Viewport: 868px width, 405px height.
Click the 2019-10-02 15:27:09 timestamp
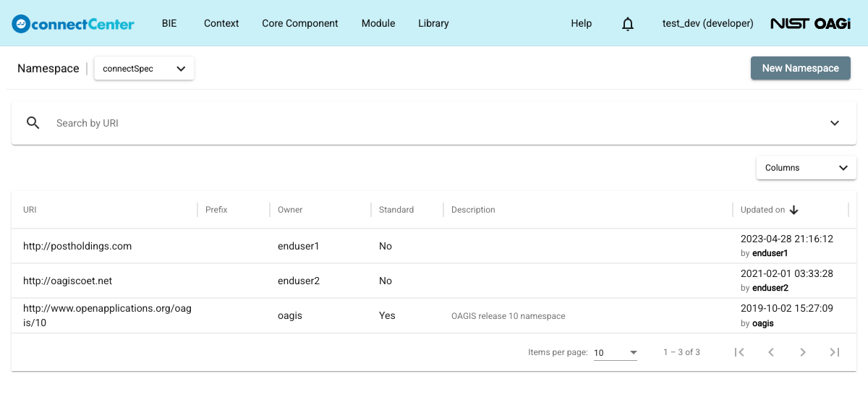(787, 308)
